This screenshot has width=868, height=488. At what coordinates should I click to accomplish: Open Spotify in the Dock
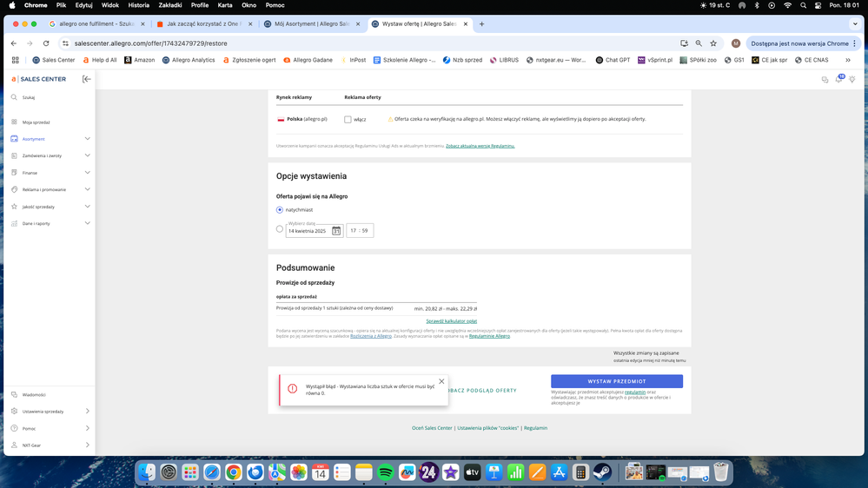click(x=385, y=472)
